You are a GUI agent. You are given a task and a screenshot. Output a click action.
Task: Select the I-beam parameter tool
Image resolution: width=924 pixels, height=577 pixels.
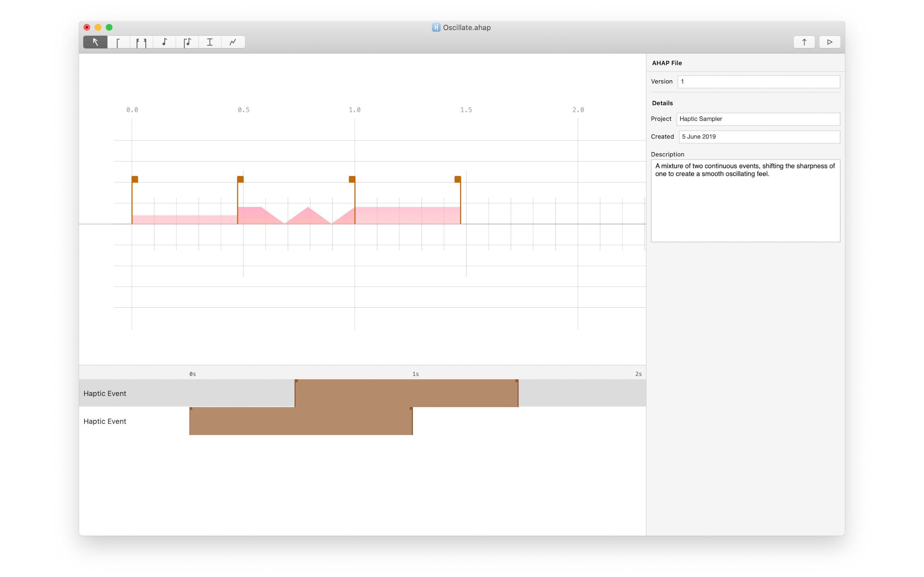(210, 42)
